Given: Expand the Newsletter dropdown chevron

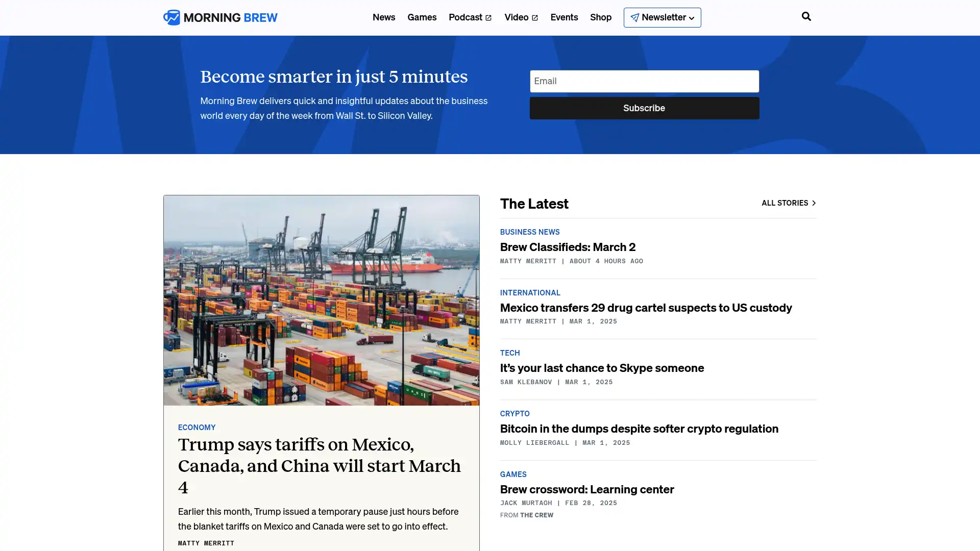Looking at the screenshot, I should pyautogui.click(x=692, y=18).
